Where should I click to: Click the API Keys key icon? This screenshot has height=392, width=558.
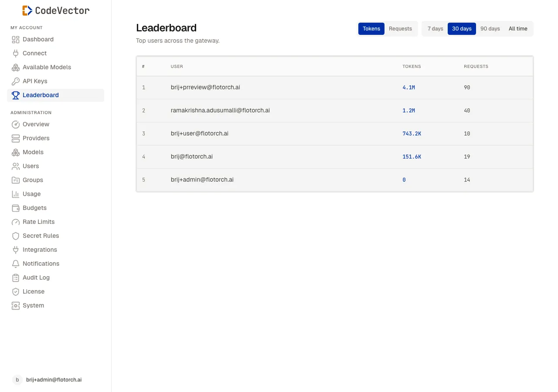point(16,81)
